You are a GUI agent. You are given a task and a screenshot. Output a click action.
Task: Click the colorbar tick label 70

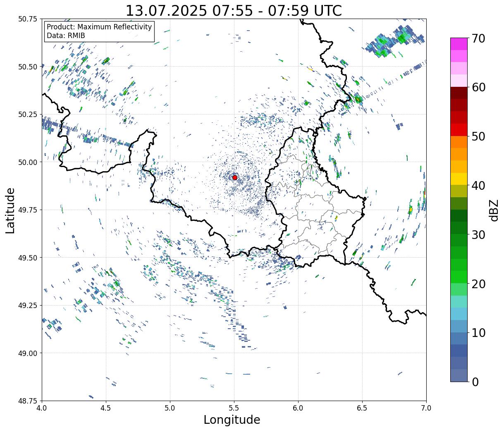point(478,38)
